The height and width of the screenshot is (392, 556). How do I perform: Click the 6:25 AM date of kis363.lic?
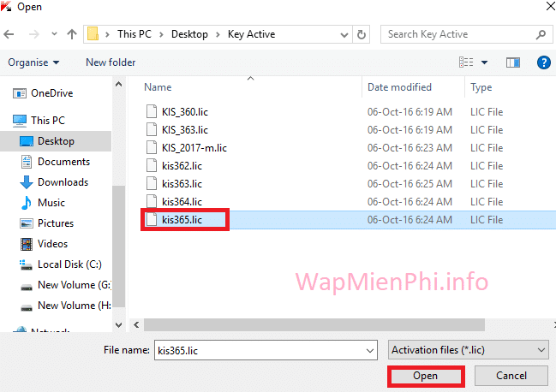[410, 184]
